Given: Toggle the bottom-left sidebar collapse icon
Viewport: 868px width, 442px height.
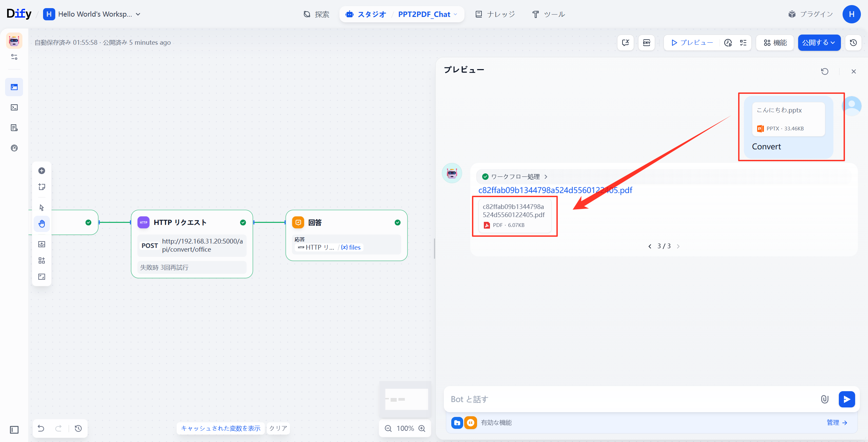Looking at the screenshot, I should pyautogui.click(x=14, y=430).
